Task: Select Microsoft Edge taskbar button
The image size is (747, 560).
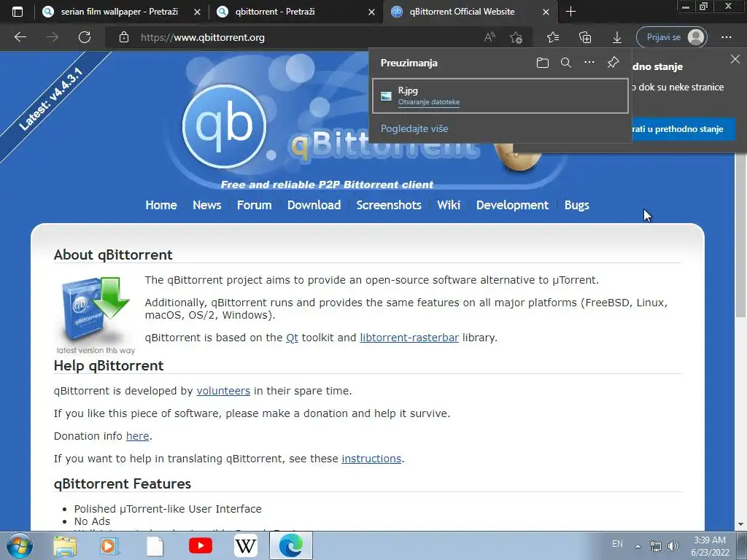Action: pos(291,545)
